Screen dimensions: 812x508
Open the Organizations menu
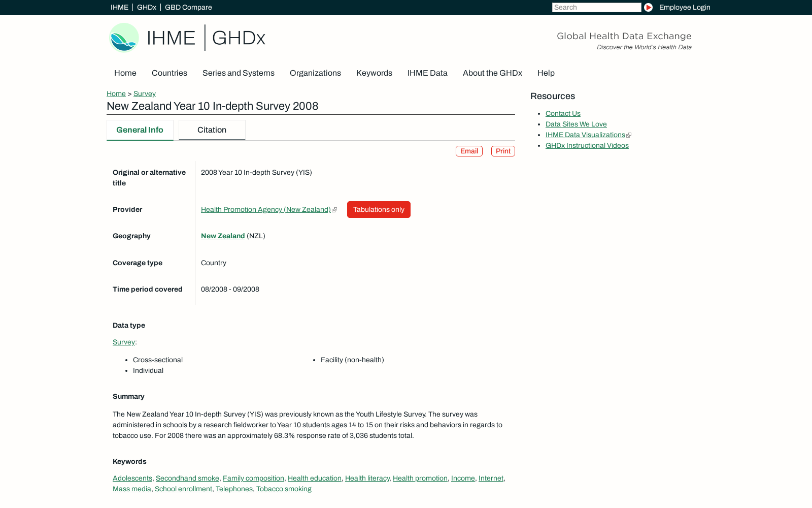(x=315, y=73)
